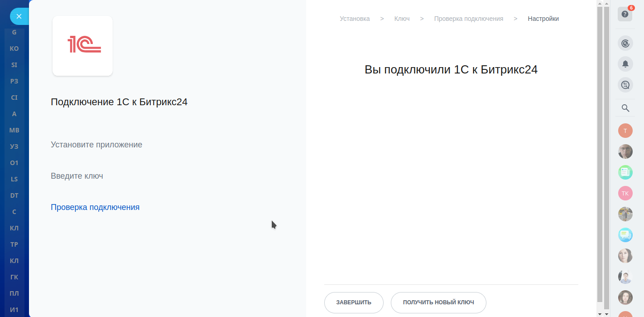The height and width of the screenshot is (317, 644).
Task: Open the notifications bell
Action: tap(625, 64)
